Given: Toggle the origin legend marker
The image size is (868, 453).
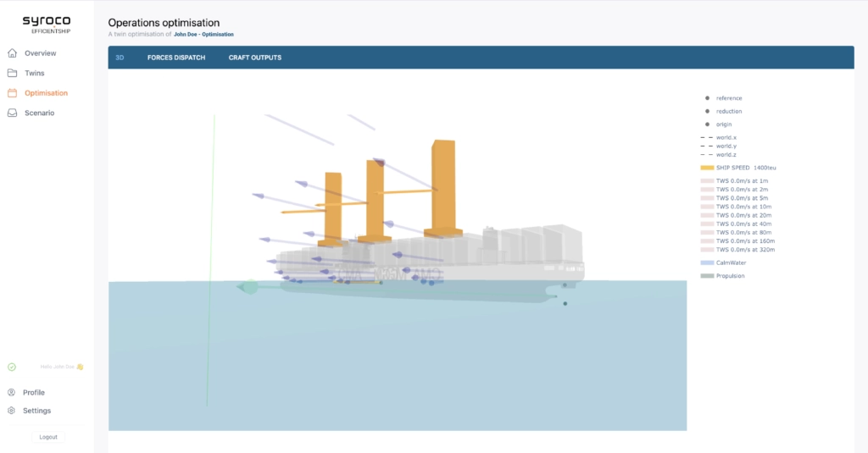Looking at the screenshot, I should (x=707, y=124).
